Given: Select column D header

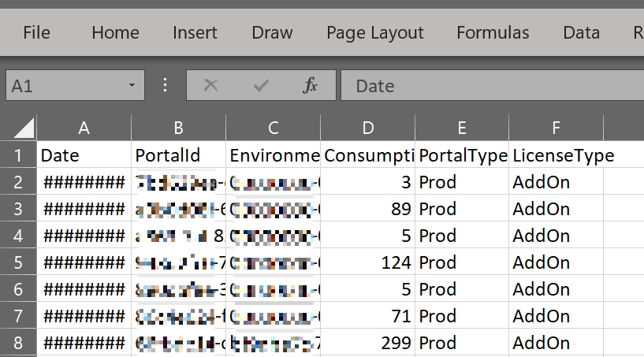Looking at the screenshot, I should [x=368, y=128].
